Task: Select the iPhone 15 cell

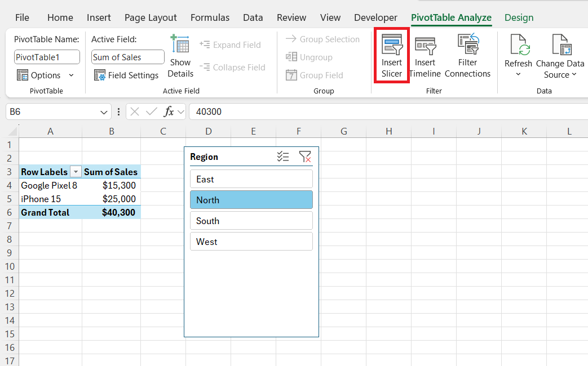Action: [50, 199]
